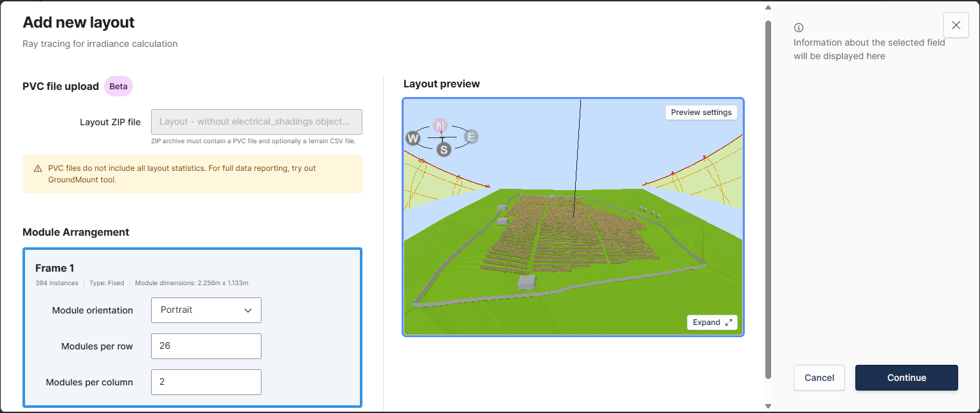This screenshot has width=980, height=413.
Task: Open the Module orientation dropdown
Action: coord(206,310)
